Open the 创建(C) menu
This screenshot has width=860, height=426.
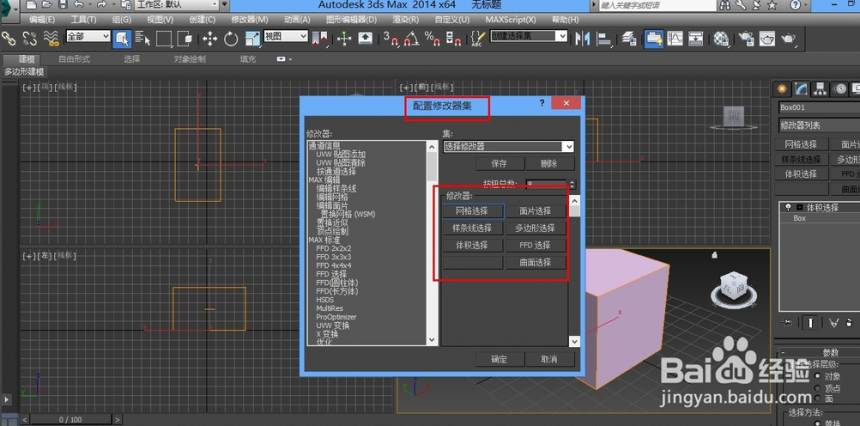pyautogui.click(x=202, y=19)
